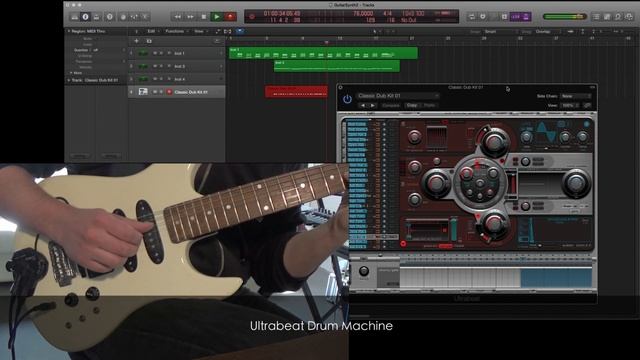
Task: Click Ultrabeat oscillator 1 large upper knob
Action: pyautogui.click(x=494, y=142)
